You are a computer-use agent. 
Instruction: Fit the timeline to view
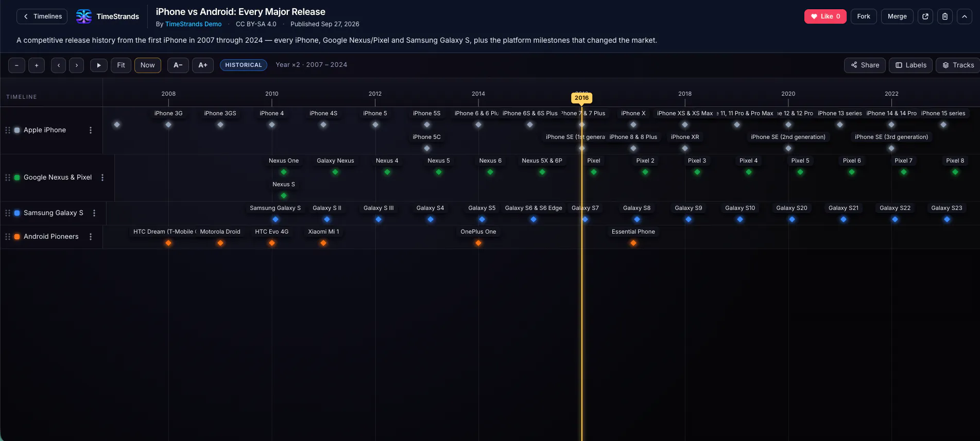tap(121, 65)
